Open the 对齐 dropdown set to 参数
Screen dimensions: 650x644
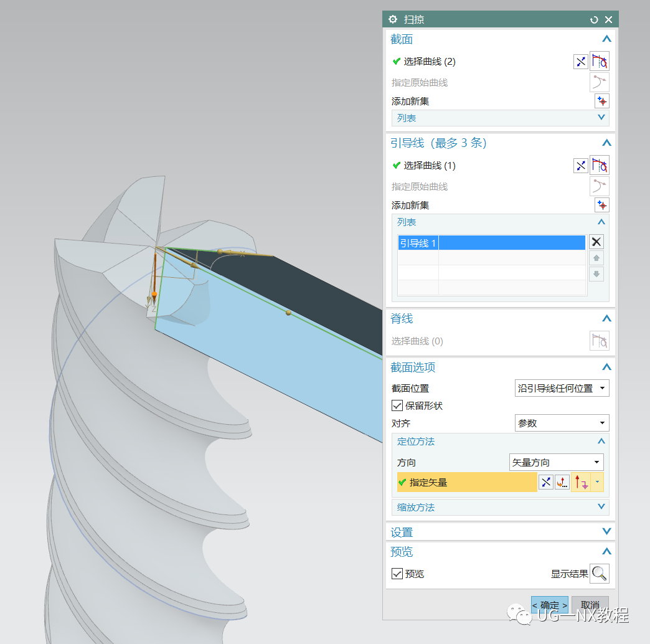pyautogui.click(x=562, y=423)
